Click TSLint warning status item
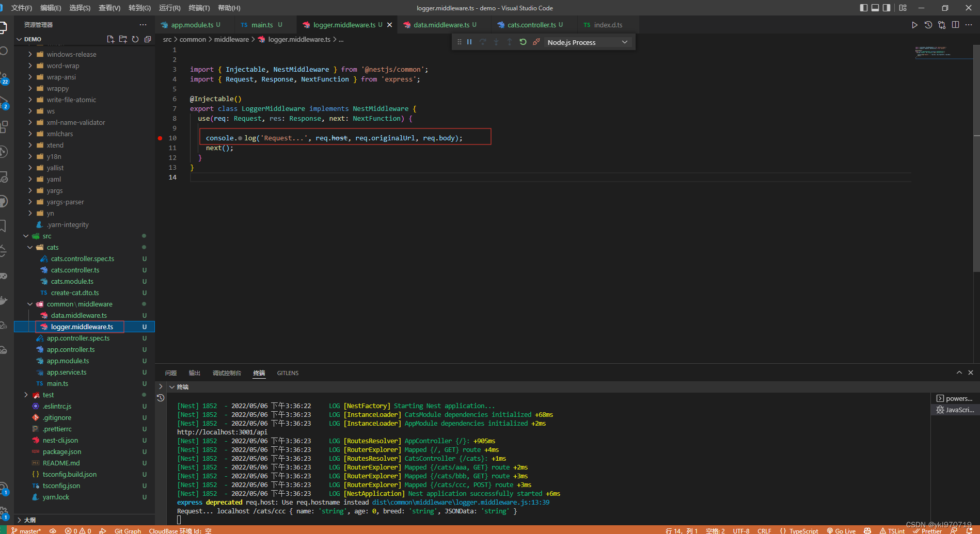 [892, 531]
